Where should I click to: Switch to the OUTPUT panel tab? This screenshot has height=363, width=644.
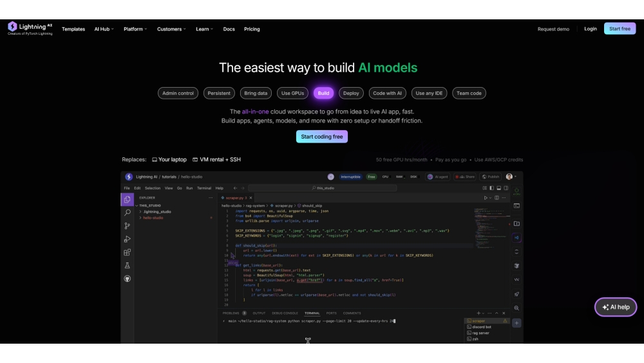pyautogui.click(x=259, y=313)
